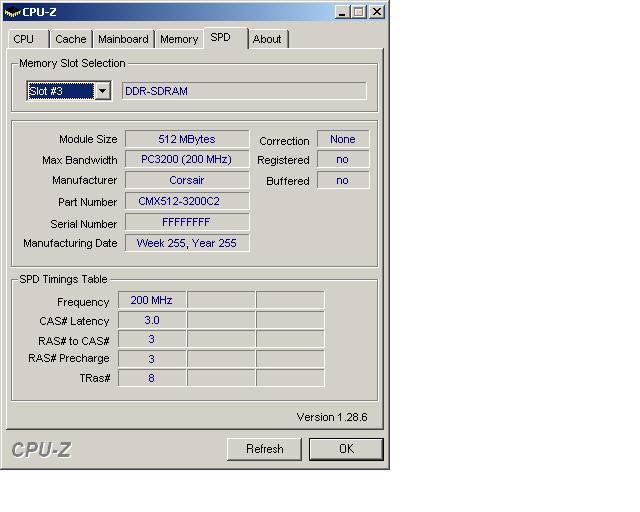Click the TRas# value 8 cell
Image resolution: width=640 pixels, height=512 pixels.
(152, 378)
